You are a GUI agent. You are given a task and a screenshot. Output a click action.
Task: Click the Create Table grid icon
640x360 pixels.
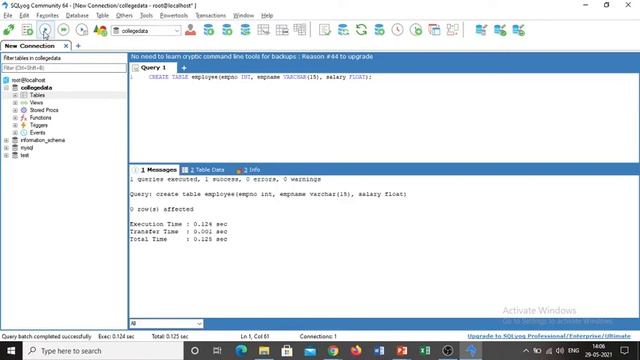tap(263, 30)
